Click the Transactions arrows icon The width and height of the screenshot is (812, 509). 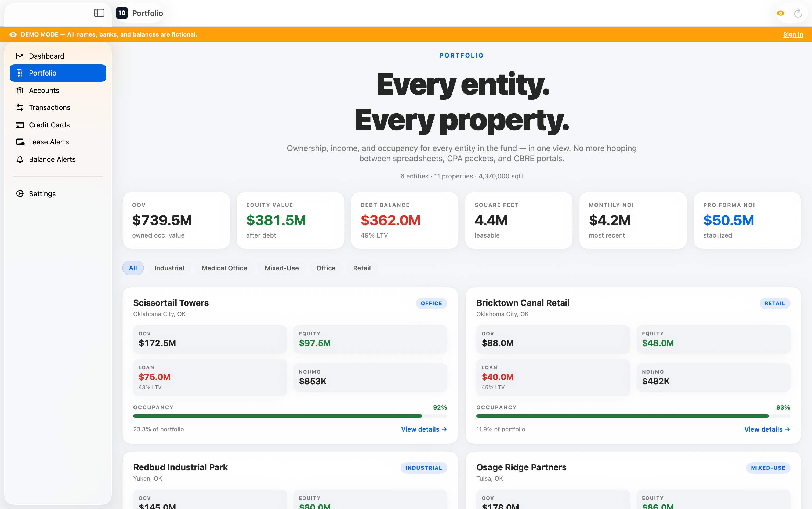20,107
